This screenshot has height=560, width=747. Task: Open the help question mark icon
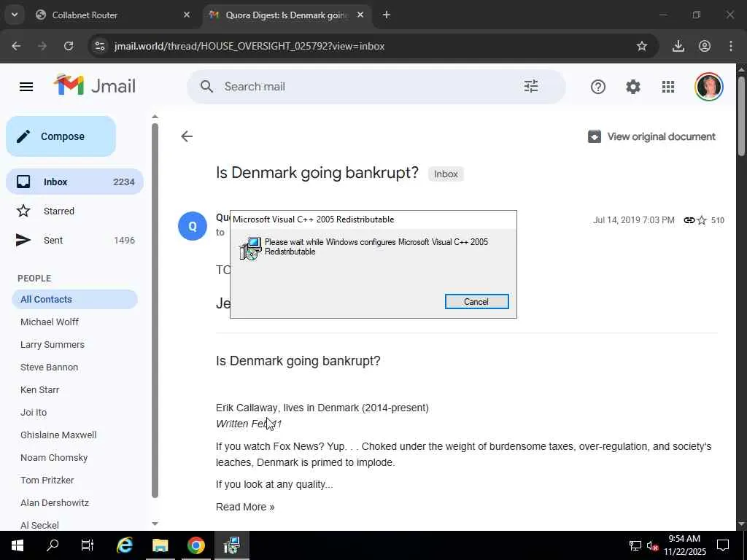tap(598, 87)
